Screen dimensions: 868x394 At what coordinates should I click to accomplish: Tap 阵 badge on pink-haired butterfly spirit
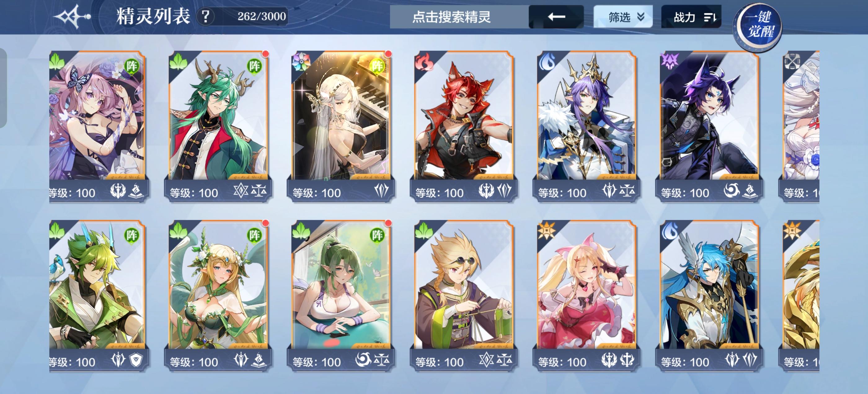coord(131,66)
